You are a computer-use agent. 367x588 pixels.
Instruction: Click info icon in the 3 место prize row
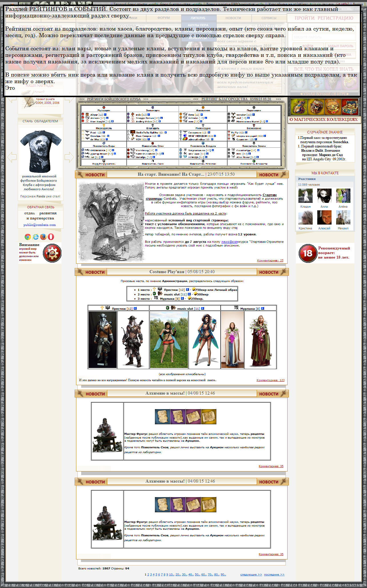(x=182, y=299)
